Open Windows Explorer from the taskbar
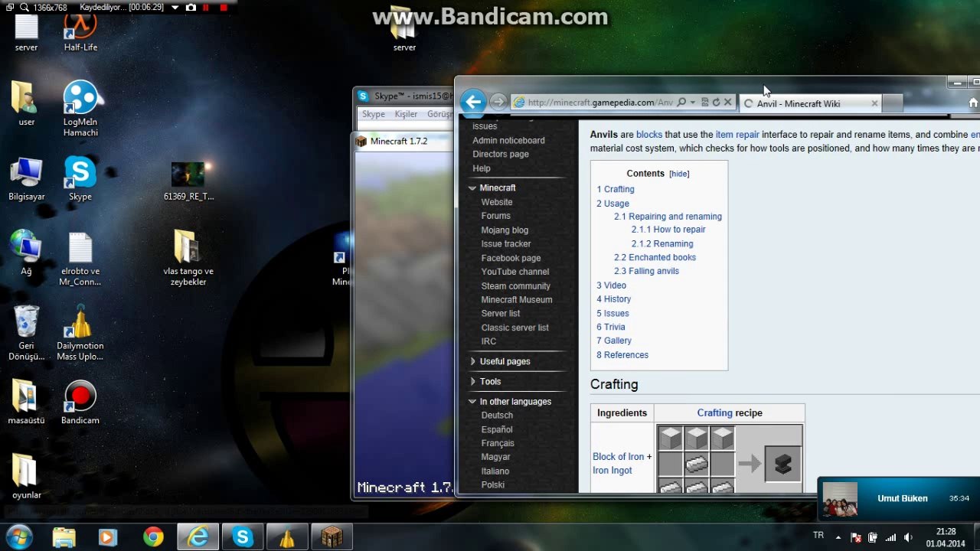The image size is (980, 551). coord(64,537)
